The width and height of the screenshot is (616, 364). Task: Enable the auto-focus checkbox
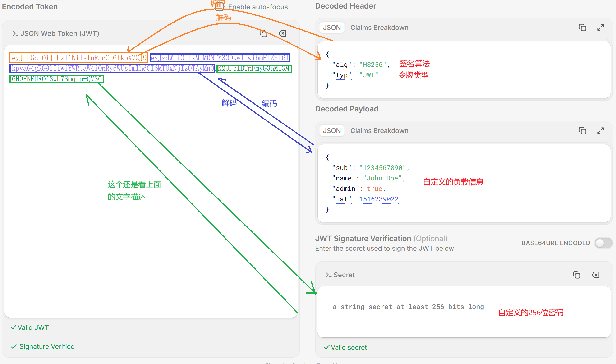pos(219,7)
